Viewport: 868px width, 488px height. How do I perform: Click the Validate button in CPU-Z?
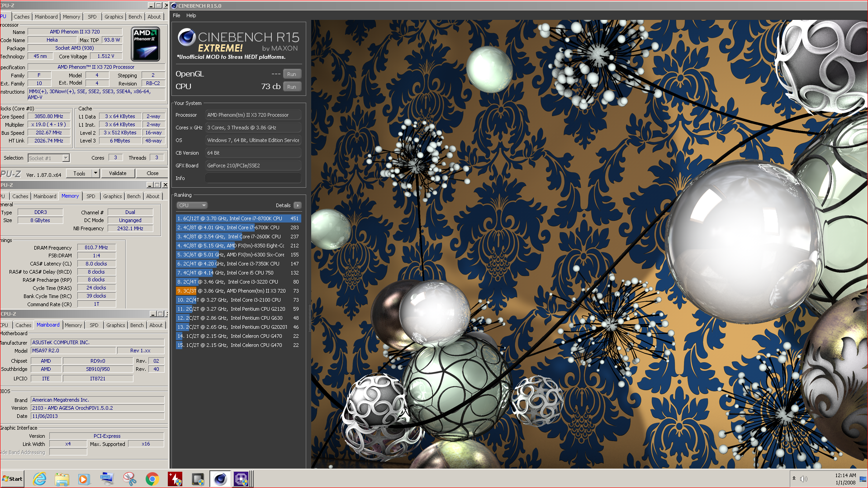118,173
